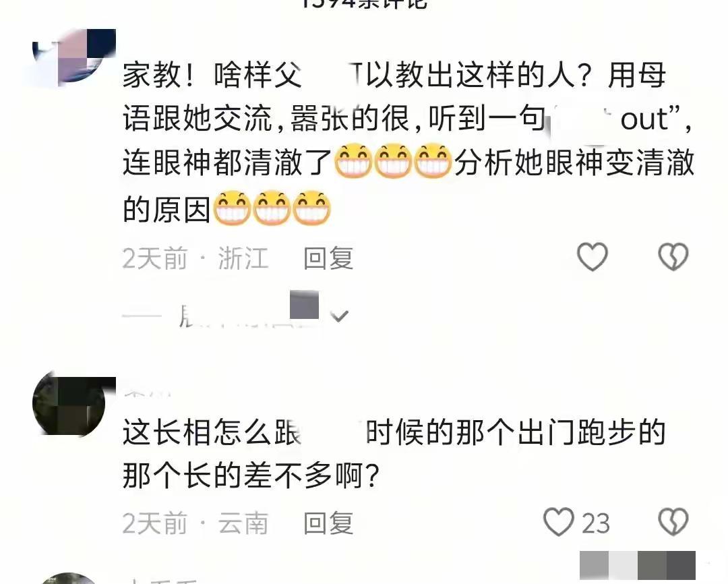
Task: Like the Yunnan comment with the heart icon
Action: click(559, 522)
